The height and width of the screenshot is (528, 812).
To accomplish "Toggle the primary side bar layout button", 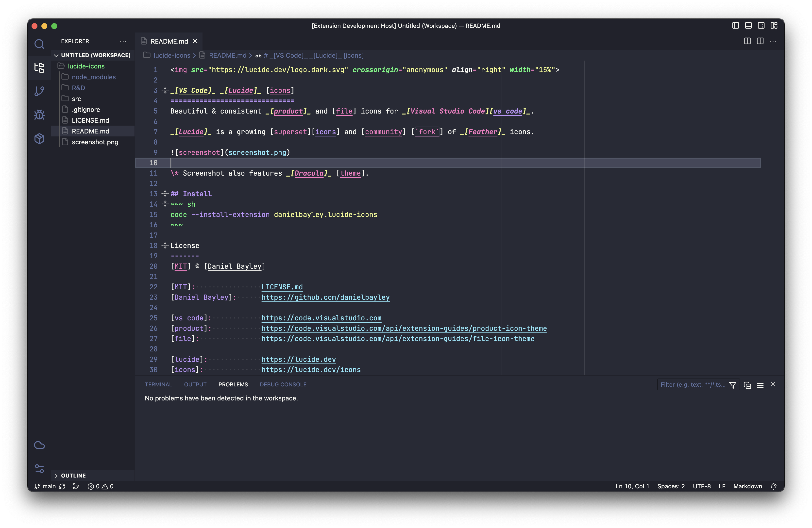I will click(x=736, y=26).
